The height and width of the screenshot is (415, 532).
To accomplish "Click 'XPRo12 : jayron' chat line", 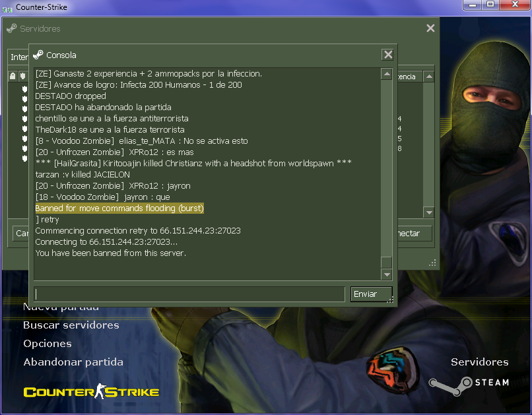I will pos(113,186).
